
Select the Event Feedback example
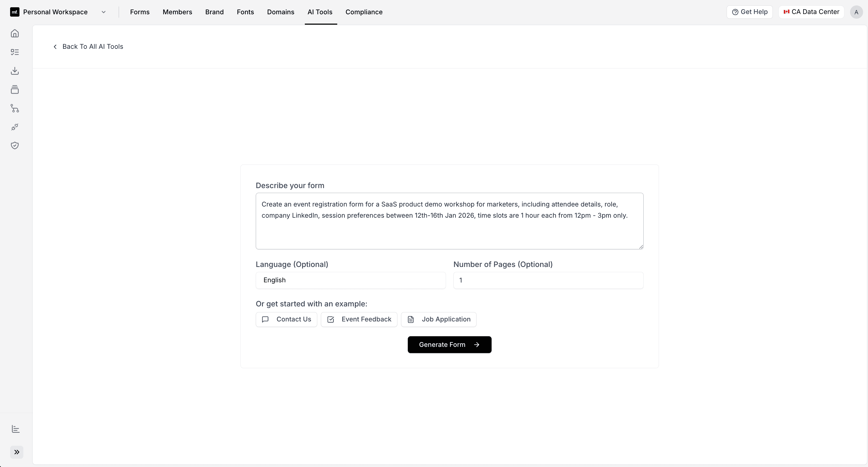click(x=359, y=319)
